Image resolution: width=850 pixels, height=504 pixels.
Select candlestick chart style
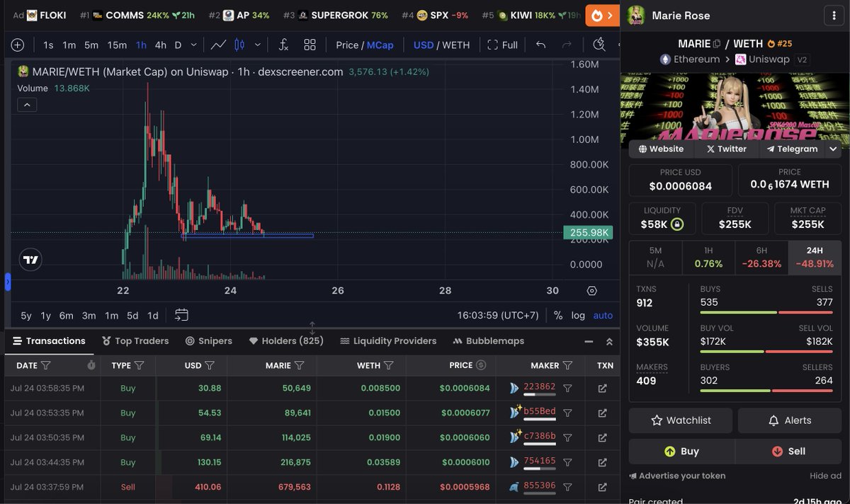tap(239, 45)
